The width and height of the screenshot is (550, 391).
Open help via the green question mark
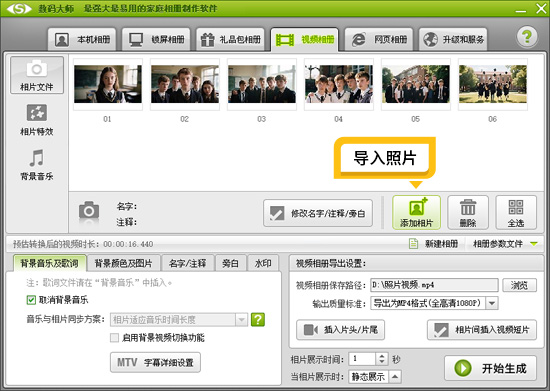pyautogui.click(x=526, y=36)
